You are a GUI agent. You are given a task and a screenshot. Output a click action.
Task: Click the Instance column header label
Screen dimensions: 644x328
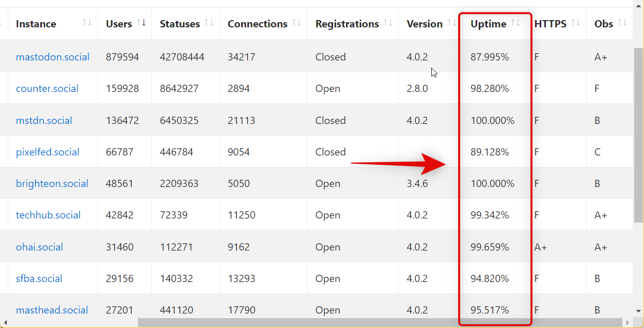pyautogui.click(x=36, y=24)
